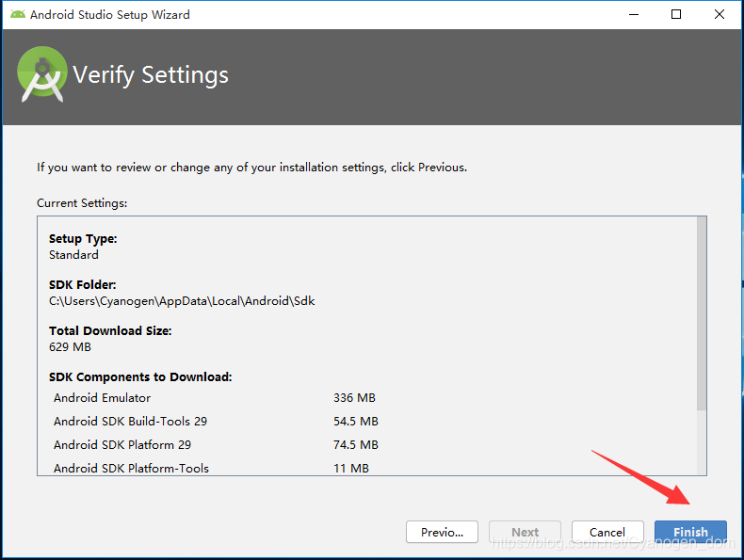This screenshot has height=560, width=744.
Task: Click the Android Studio logo in header
Action: [42, 74]
